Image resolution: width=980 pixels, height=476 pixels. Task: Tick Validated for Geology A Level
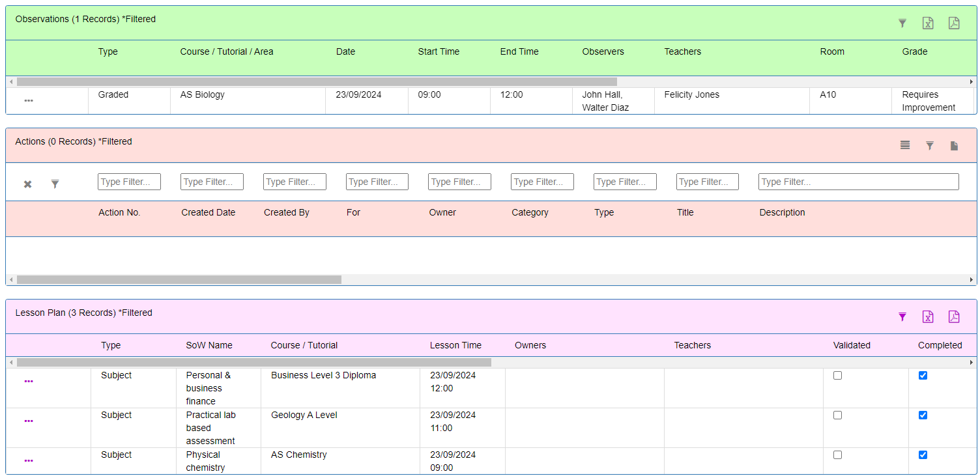tap(837, 415)
